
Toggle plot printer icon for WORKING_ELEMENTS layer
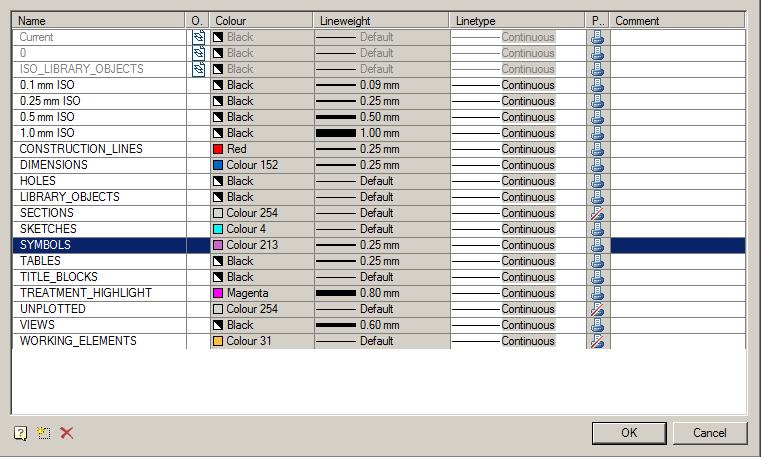tap(597, 341)
